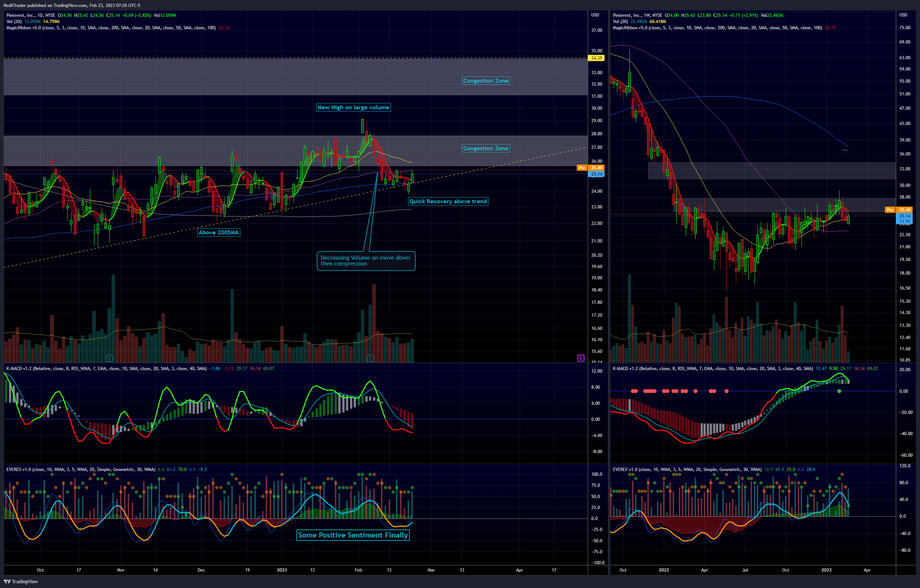Click the blue 25.14 price label on the daily chart
This screenshot has width=920, height=588.
click(x=596, y=174)
